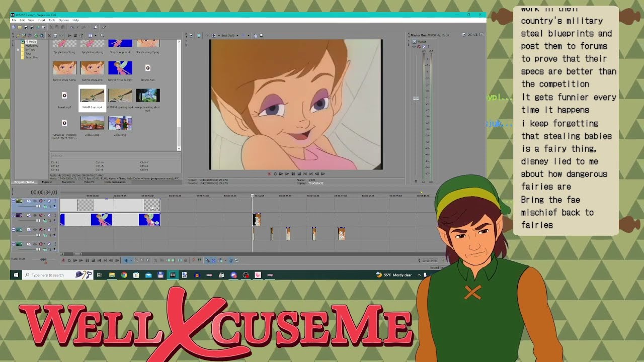Screen dimensions: 644x362
Task: Insert a marker with the flag icon
Action: 194,260
